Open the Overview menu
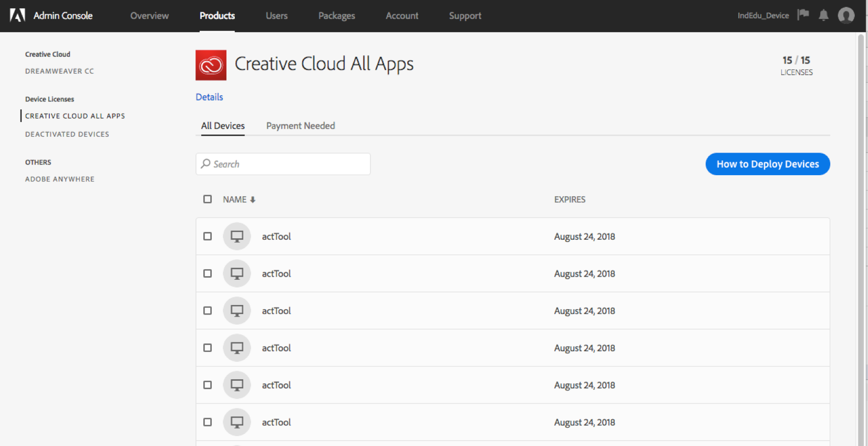Image resolution: width=868 pixels, height=446 pixels. point(149,16)
